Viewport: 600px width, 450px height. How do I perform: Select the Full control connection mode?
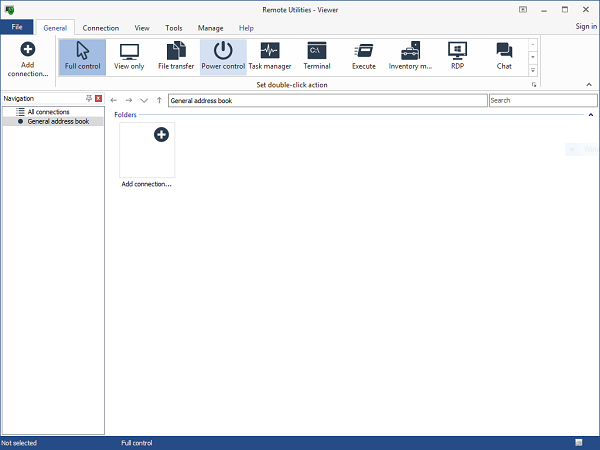82,57
